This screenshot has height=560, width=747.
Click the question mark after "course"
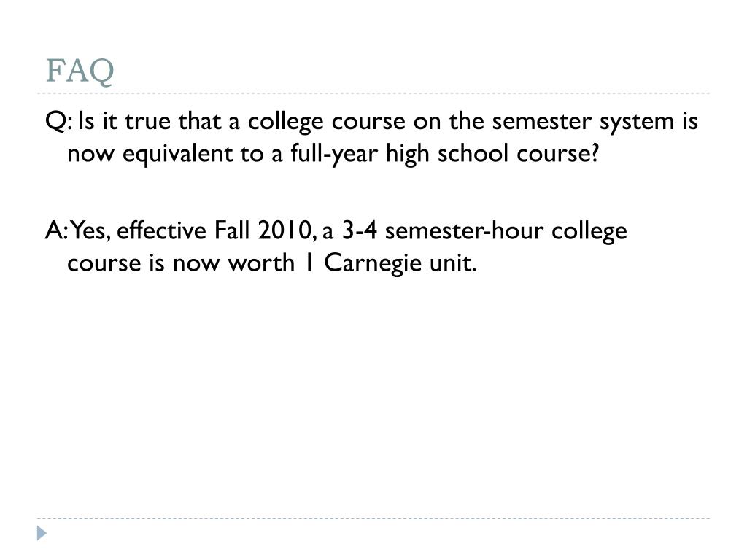(x=593, y=153)
